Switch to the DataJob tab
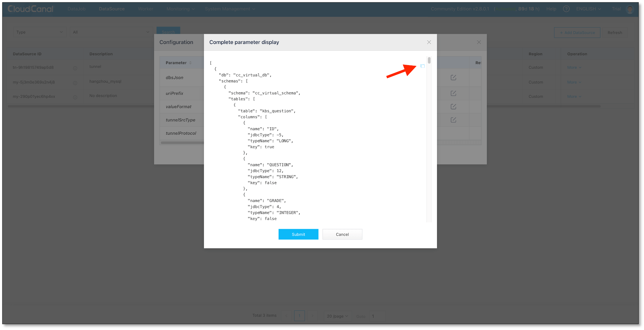 pos(76,9)
